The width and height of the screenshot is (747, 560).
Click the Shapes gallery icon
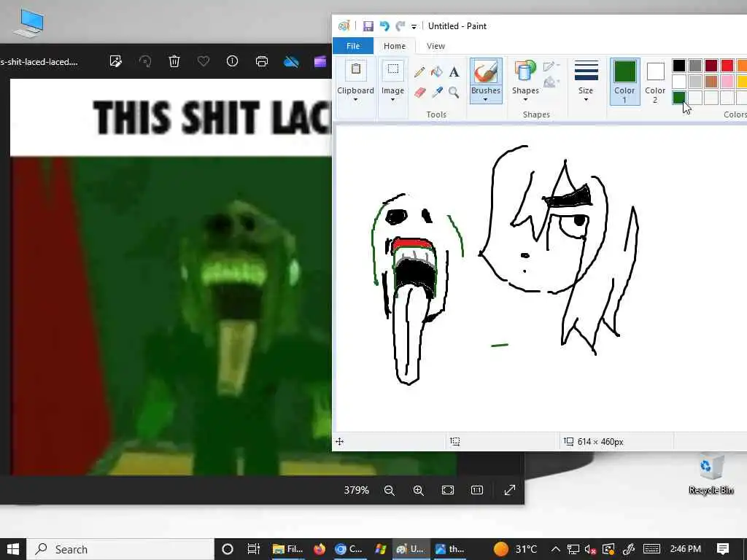(x=525, y=72)
